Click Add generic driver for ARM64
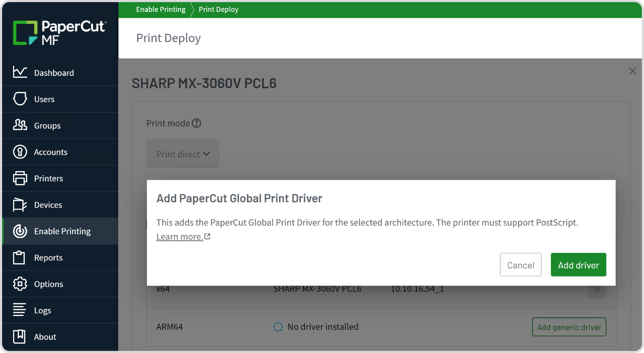The image size is (644, 353). [x=569, y=327]
